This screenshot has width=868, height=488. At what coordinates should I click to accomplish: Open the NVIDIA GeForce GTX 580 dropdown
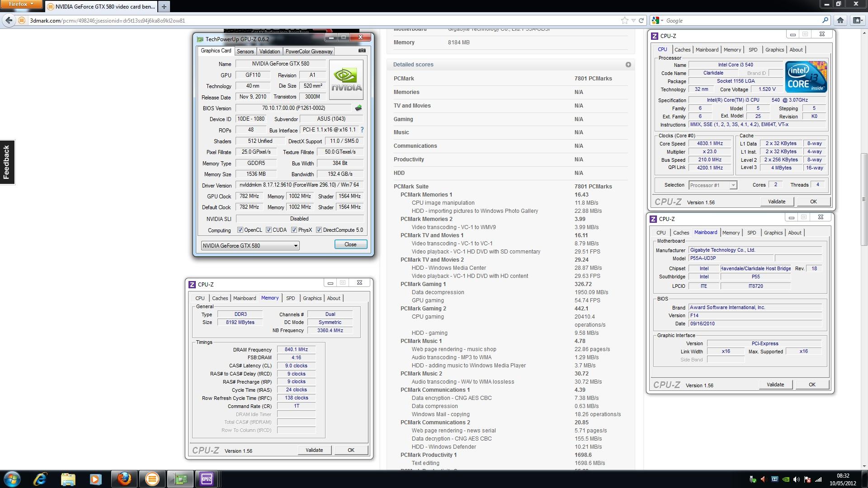tap(250, 245)
